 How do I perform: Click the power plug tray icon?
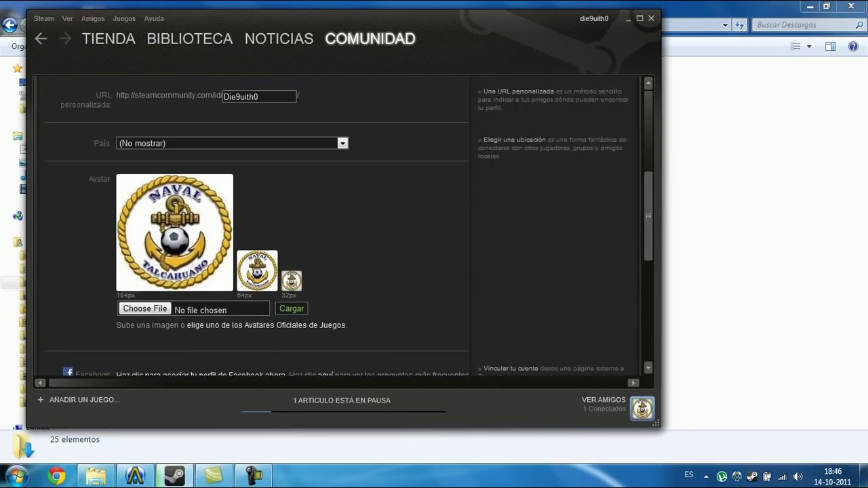[x=767, y=476]
